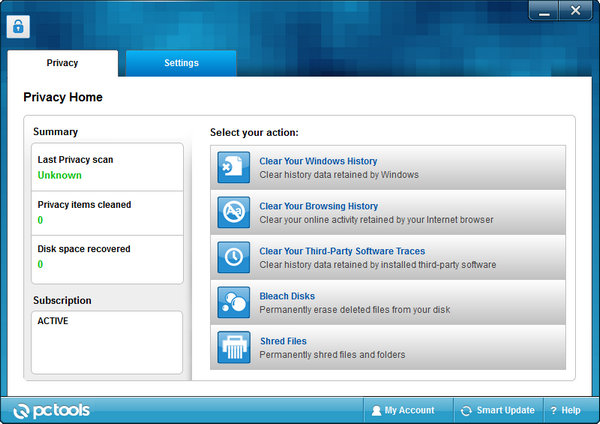Switch to the Settings tab
The image size is (600, 424).
click(x=181, y=63)
